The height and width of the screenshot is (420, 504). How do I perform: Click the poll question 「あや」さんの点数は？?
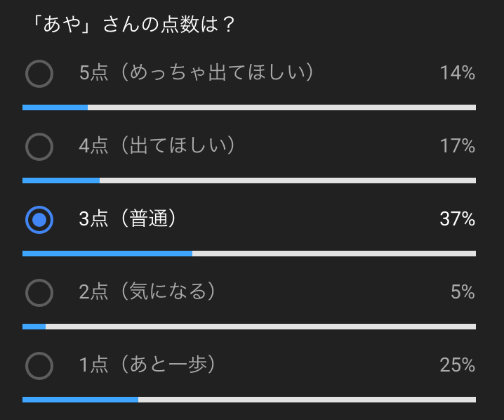tap(134, 24)
